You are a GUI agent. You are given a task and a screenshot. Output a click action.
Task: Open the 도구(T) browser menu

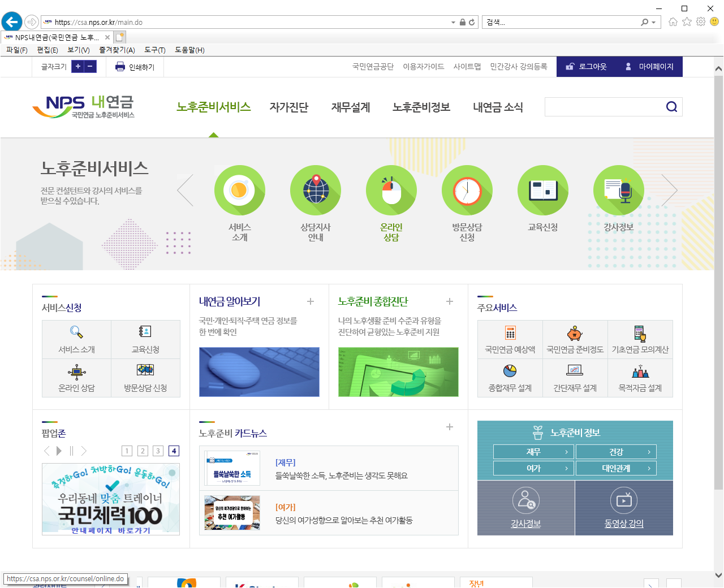click(x=155, y=50)
